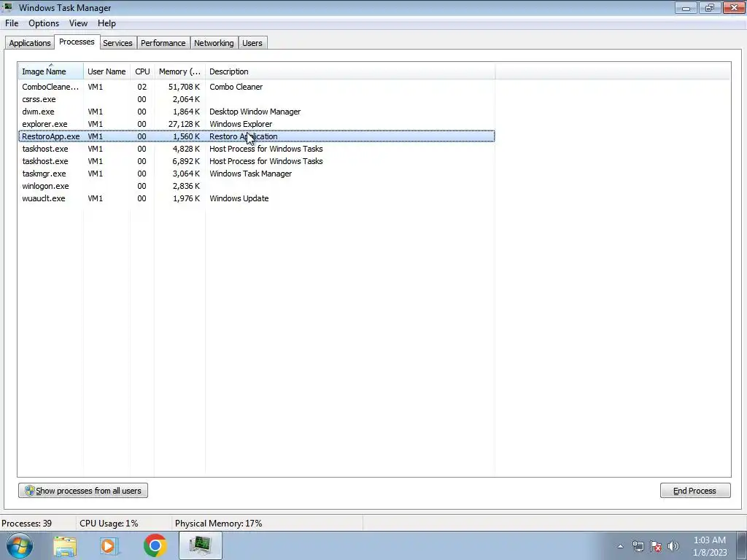
Task: Click the Combo Cleaner description cell
Action: [x=236, y=87]
